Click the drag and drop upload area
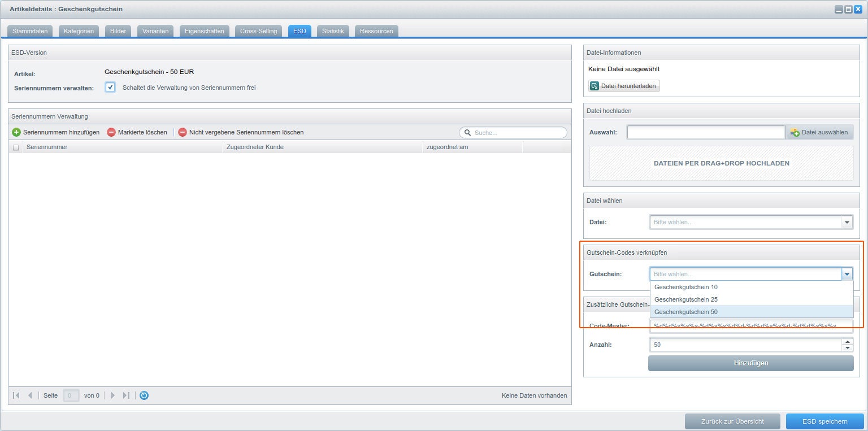868x431 pixels. coord(722,163)
